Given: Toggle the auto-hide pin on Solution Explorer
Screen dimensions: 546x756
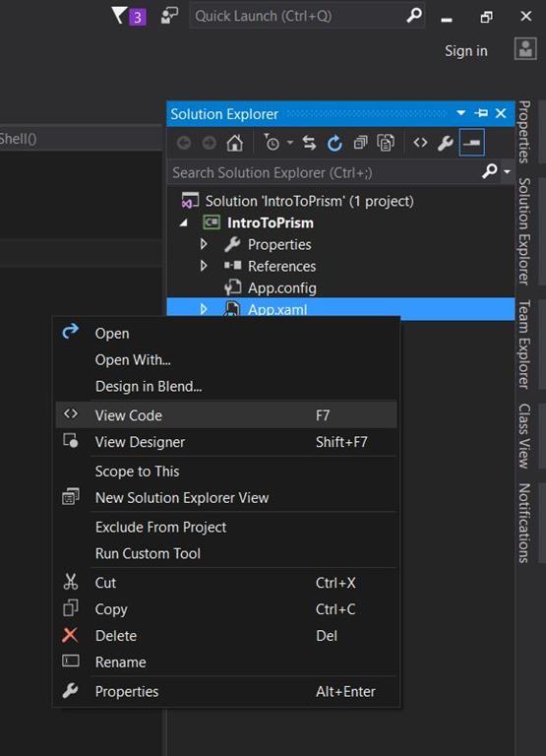Looking at the screenshot, I should (481, 113).
